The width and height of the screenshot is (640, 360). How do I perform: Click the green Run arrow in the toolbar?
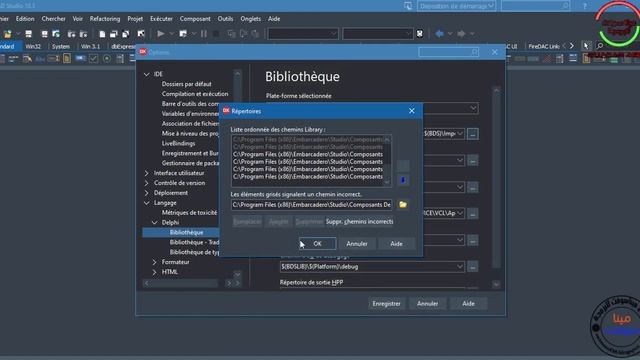pos(161,34)
